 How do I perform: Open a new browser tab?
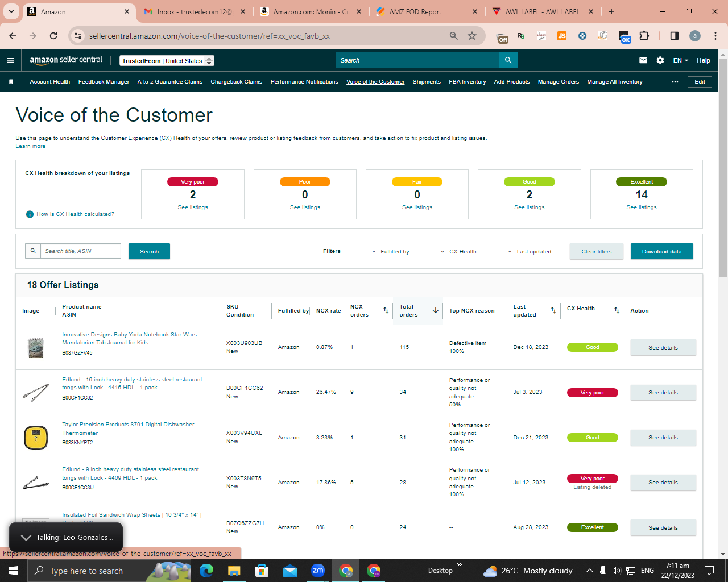coord(611,11)
